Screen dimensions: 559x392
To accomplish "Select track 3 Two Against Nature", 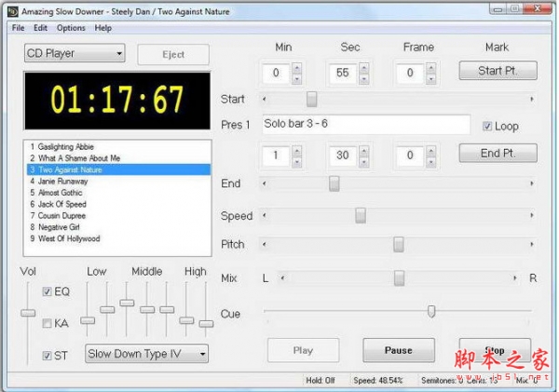I will (x=118, y=169).
